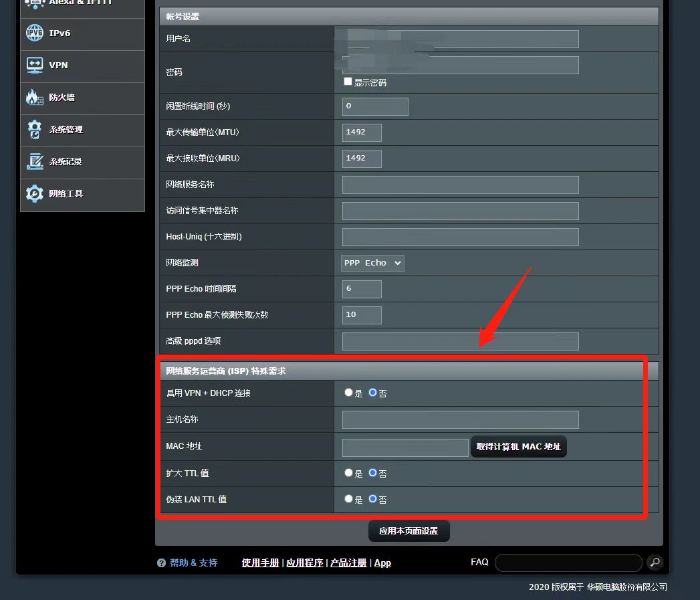Click the 取得计算机 MAC 地址 button
The image size is (700, 600).
click(x=518, y=447)
